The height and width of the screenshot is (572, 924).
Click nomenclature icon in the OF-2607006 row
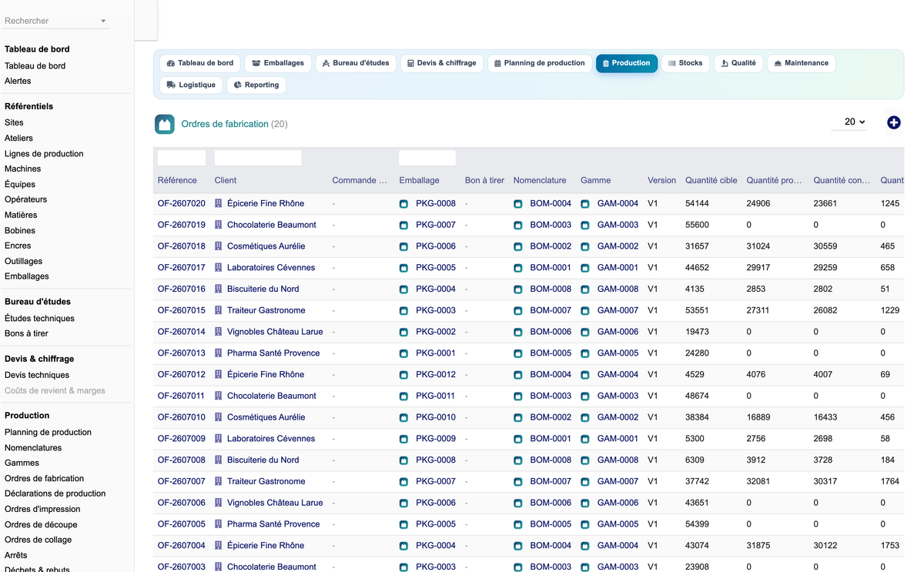(518, 503)
